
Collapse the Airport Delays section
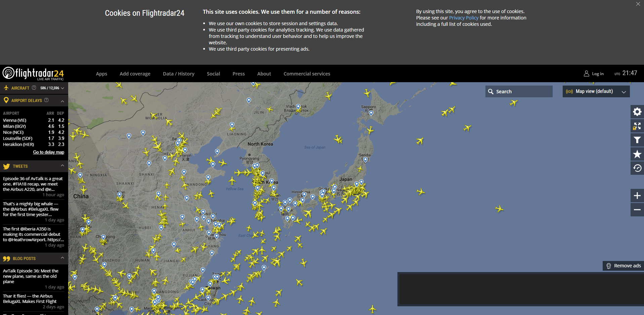(62, 101)
